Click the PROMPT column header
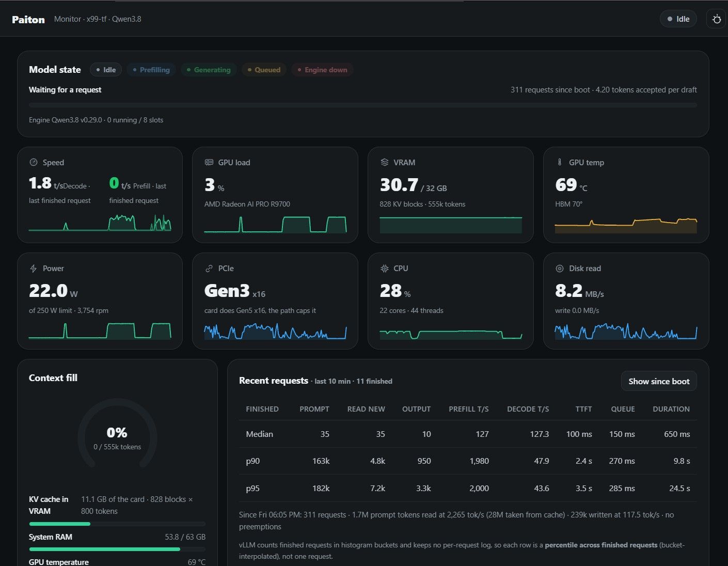 click(314, 409)
